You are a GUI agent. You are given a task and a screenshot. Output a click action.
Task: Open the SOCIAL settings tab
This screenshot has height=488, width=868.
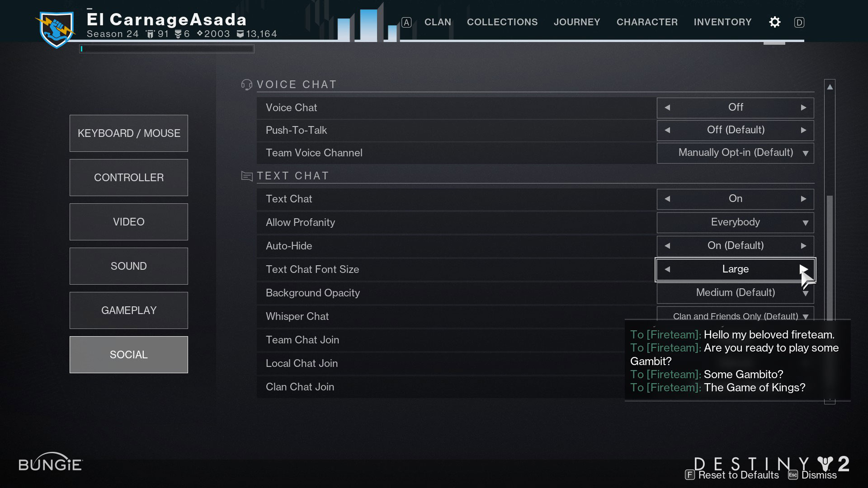click(128, 355)
